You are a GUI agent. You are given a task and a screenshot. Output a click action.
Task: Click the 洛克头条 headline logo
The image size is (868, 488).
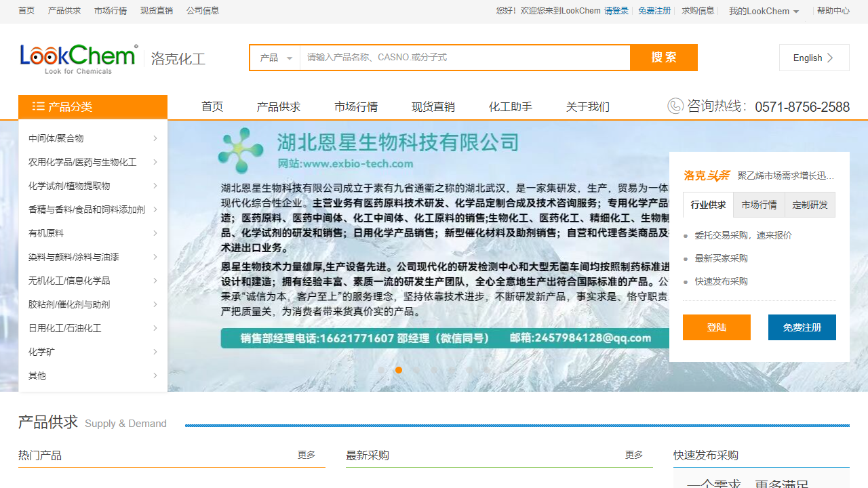(707, 176)
